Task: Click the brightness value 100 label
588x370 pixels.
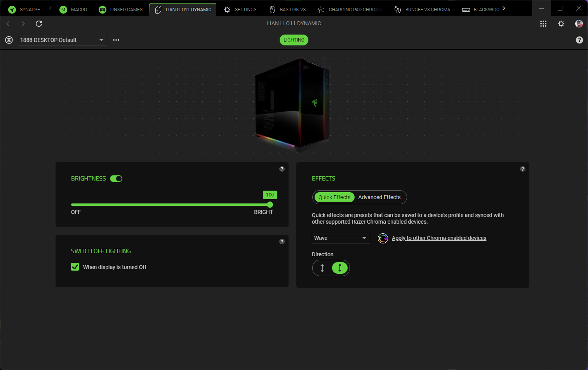Action: coord(270,195)
